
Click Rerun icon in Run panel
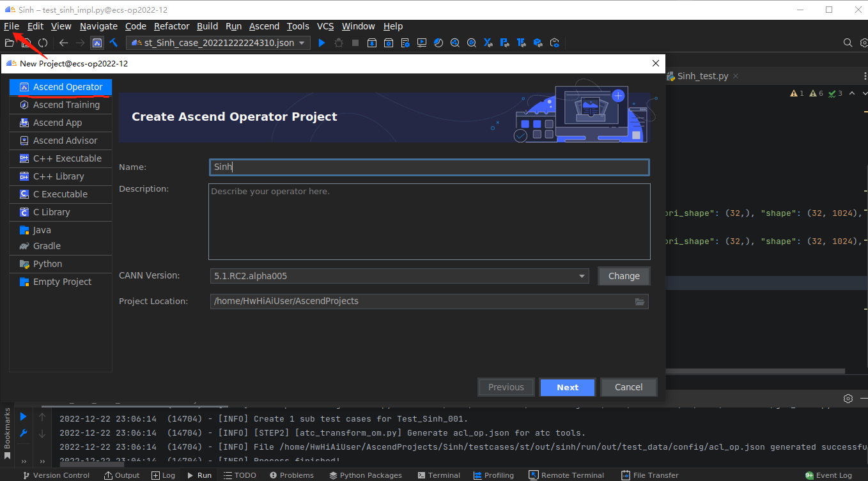[23, 416]
